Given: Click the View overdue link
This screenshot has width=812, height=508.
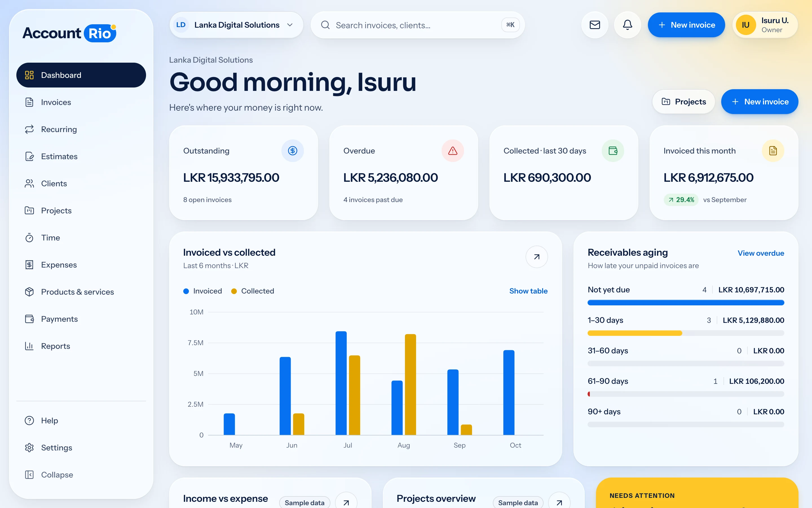Looking at the screenshot, I should tap(761, 253).
